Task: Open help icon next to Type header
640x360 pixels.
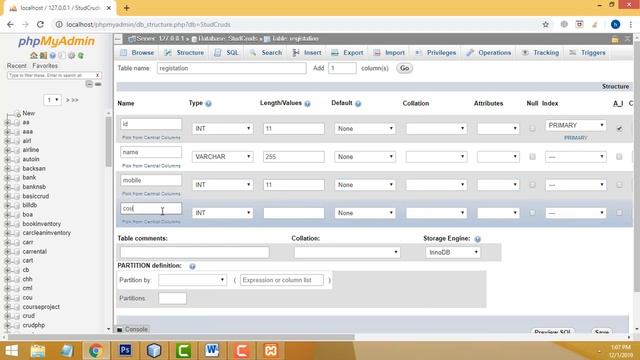Action: [209, 104]
